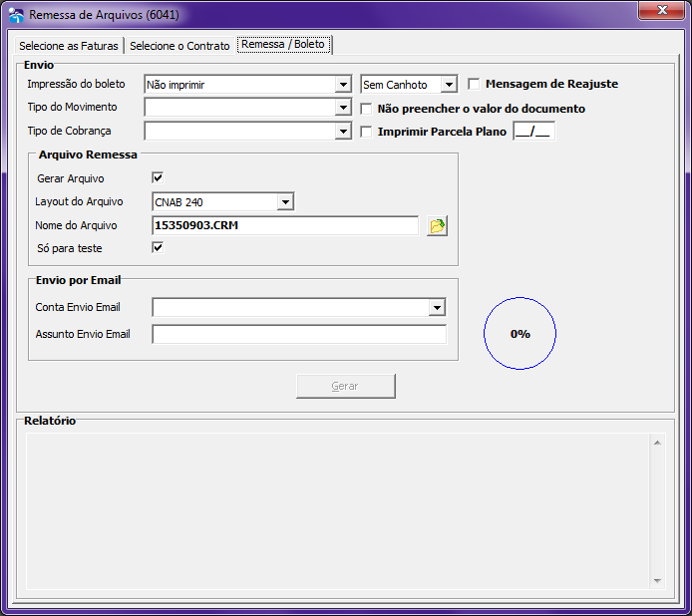This screenshot has height=616, width=692.
Task: Focus the Assunto Envio Email field
Action: (x=299, y=334)
